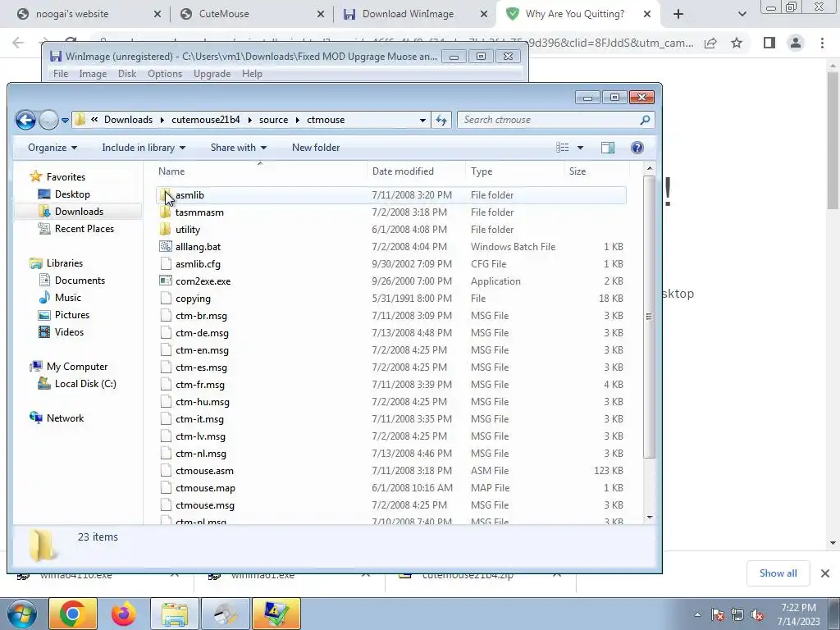Open Windows Explorer taskbar icon
840x630 pixels.
pos(175,614)
